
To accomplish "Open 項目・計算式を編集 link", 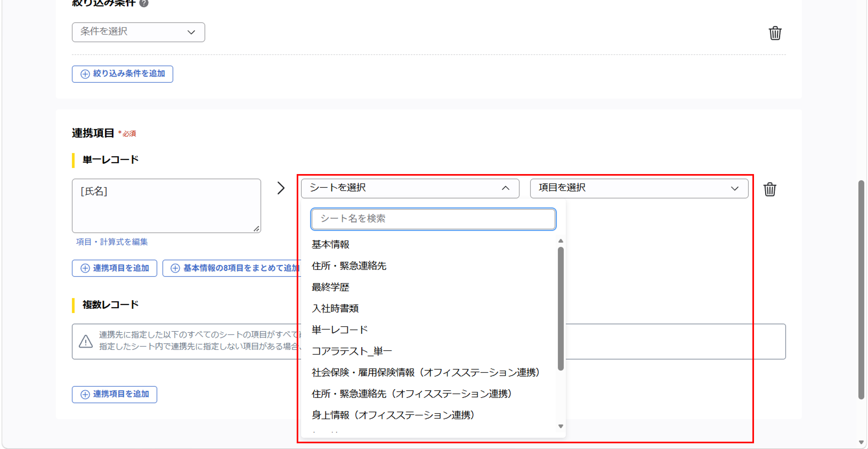I will point(112,242).
